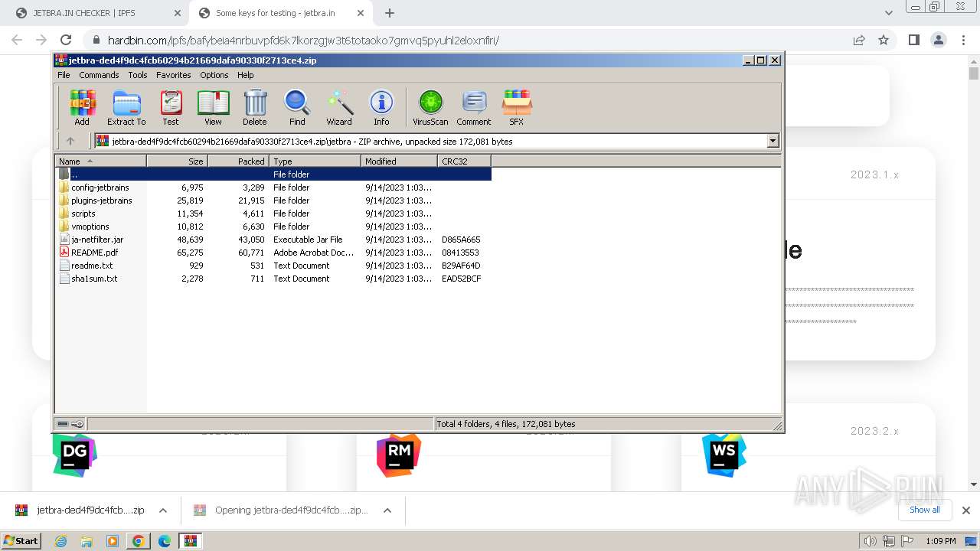The width and height of the screenshot is (980, 551).
Task: Open Chrome from the taskbar
Action: click(x=138, y=541)
